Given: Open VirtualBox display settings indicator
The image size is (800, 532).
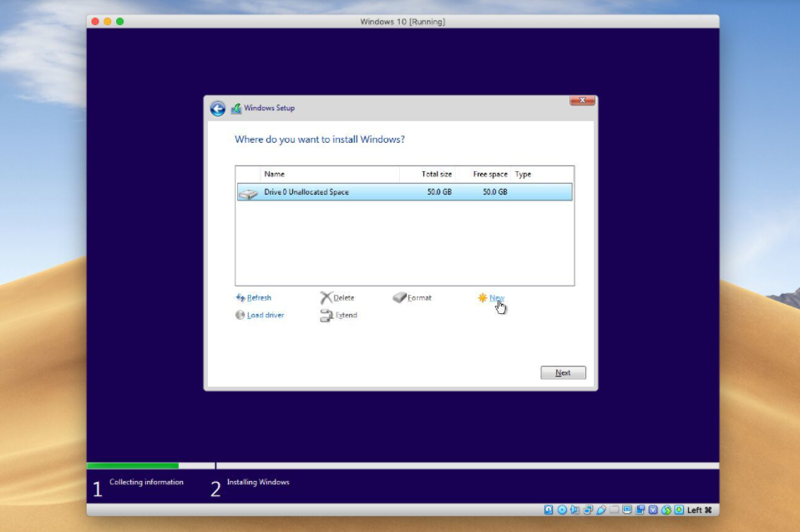Looking at the screenshot, I should click(x=627, y=509).
